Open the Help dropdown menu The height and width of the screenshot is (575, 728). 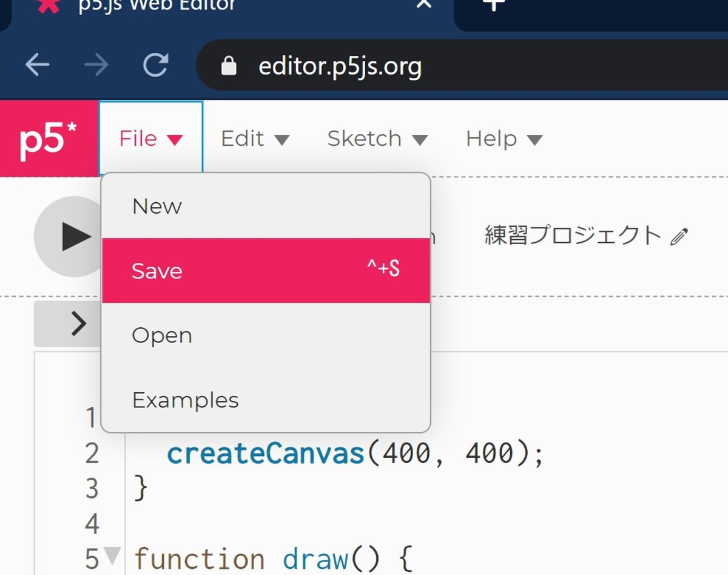[504, 139]
